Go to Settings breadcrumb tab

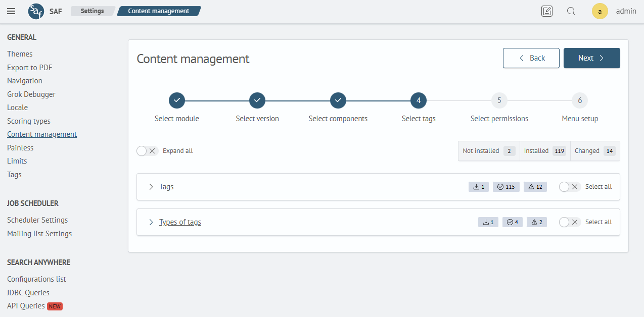[92, 11]
